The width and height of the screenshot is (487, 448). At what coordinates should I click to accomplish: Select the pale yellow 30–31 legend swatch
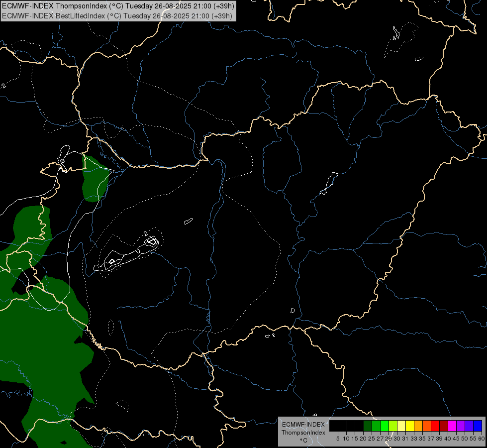401,426
